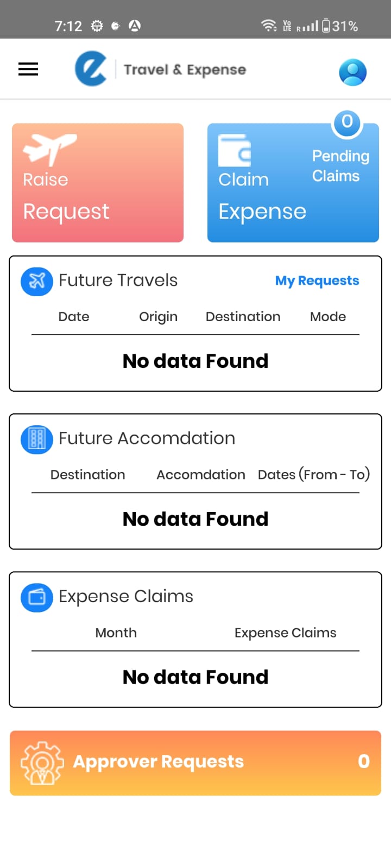The image size is (391, 868).
Task: Tap the Month column header in Expense Claims
Action: 116,633
